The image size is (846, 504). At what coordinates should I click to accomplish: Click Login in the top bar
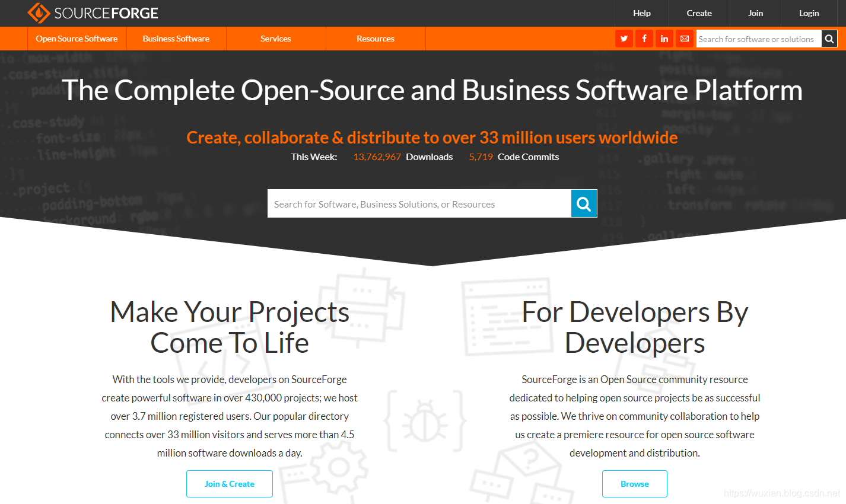[x=809, y=13]
